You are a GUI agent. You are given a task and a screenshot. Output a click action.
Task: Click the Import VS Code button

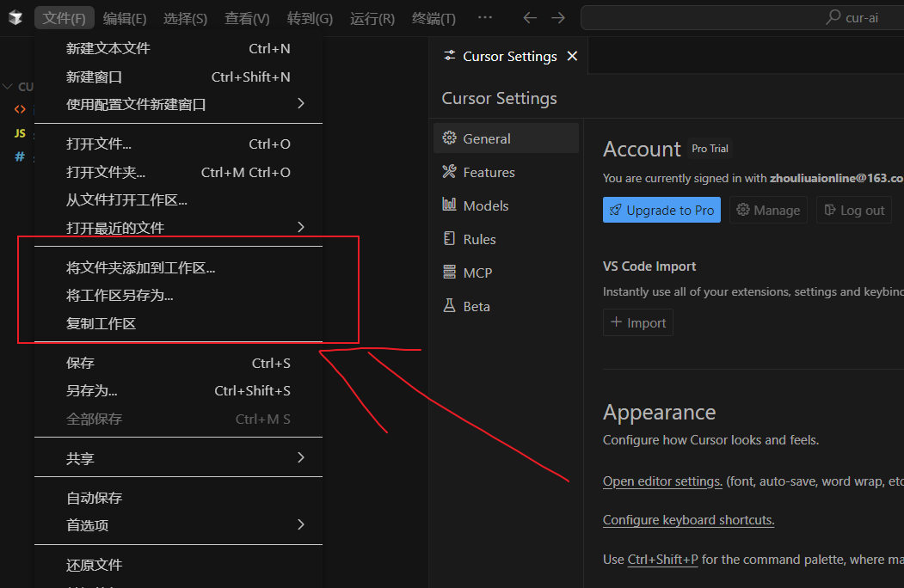point(637,322)
